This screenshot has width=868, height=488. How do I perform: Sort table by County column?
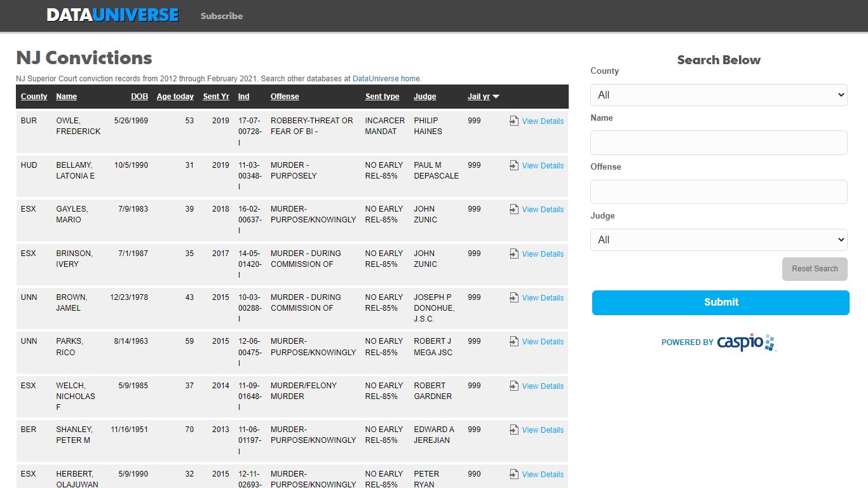34,97
